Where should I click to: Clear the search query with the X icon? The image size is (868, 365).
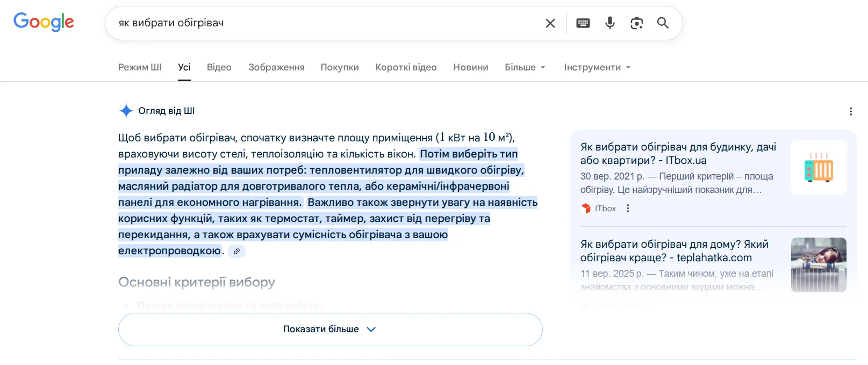550,23
